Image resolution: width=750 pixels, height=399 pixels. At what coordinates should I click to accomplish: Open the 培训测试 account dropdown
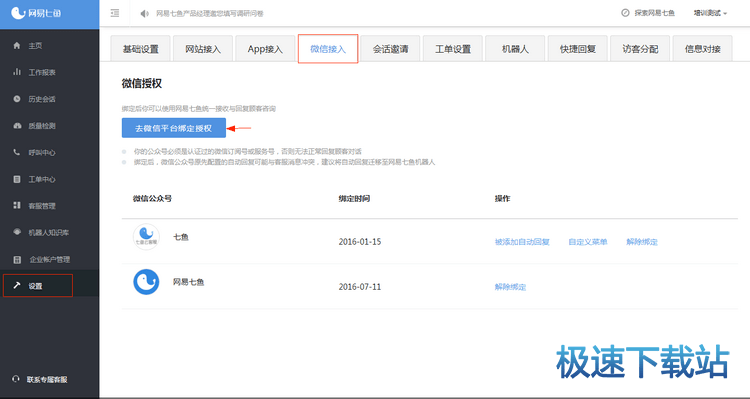coord(710,13)
